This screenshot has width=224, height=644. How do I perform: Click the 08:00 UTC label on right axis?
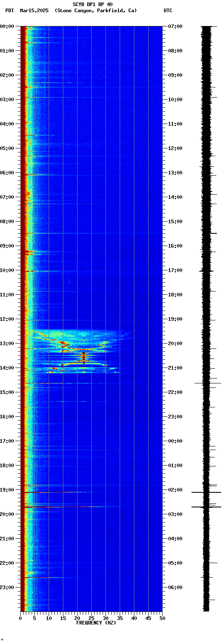point(175,51)
